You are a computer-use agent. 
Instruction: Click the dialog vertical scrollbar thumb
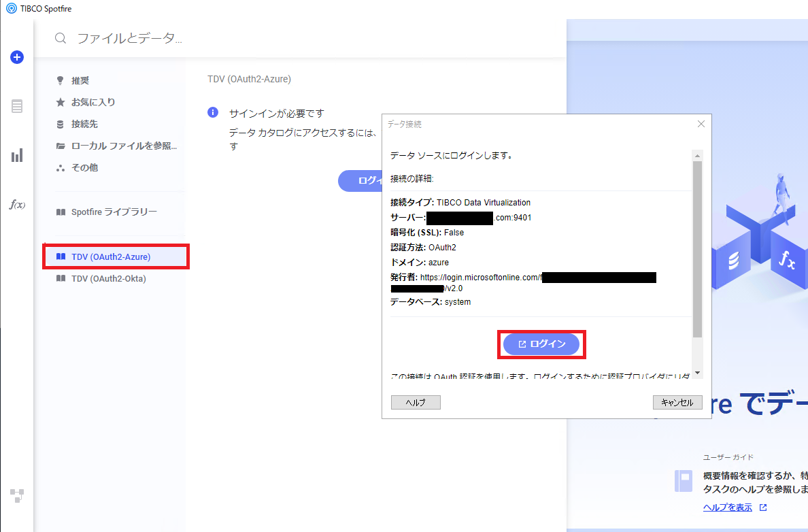click(x=698, y=250)
